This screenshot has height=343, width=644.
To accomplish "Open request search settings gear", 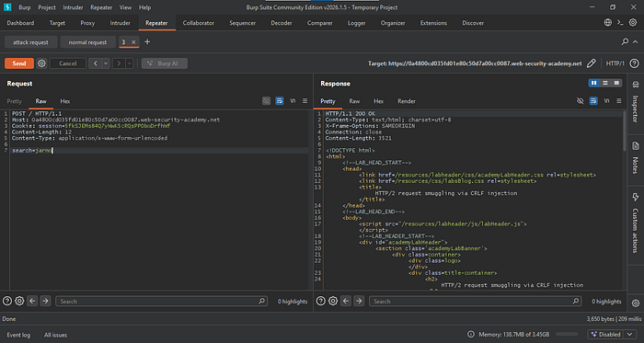I will pyautogui.click(x=19, y=301).
